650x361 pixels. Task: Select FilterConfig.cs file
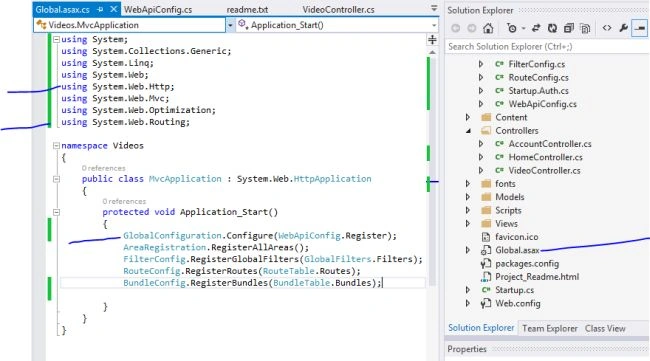coord(536,64)
